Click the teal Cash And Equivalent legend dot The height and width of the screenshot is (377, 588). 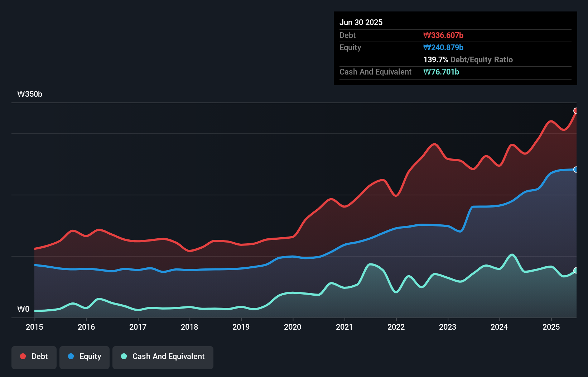point(123,357)
